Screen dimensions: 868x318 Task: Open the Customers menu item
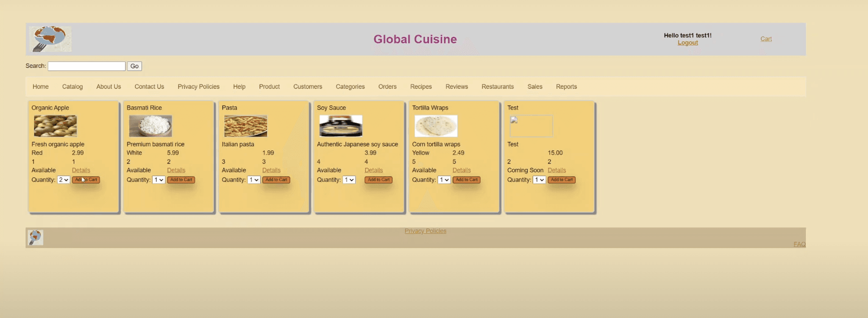(x=308, y=86)
